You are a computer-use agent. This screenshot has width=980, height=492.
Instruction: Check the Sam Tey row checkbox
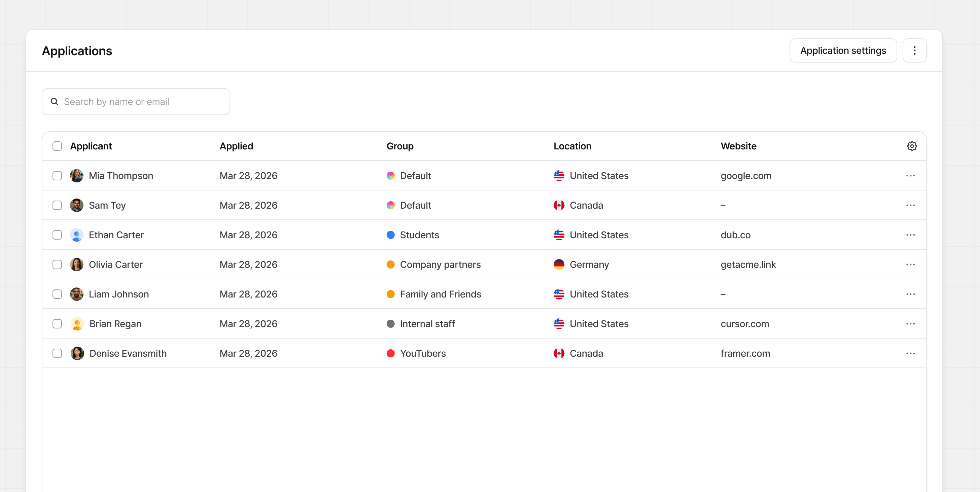pyautogui.click(x=57, y=206)
